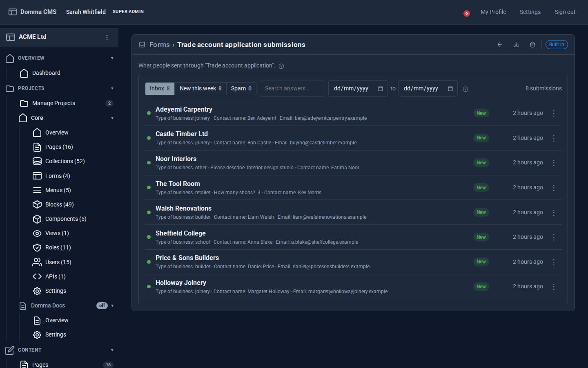Image resolution: width=588 pixels, height=368 pixels.
Task: Open row menu for Adeyemi Carpentry
Action: click(554, 113)
